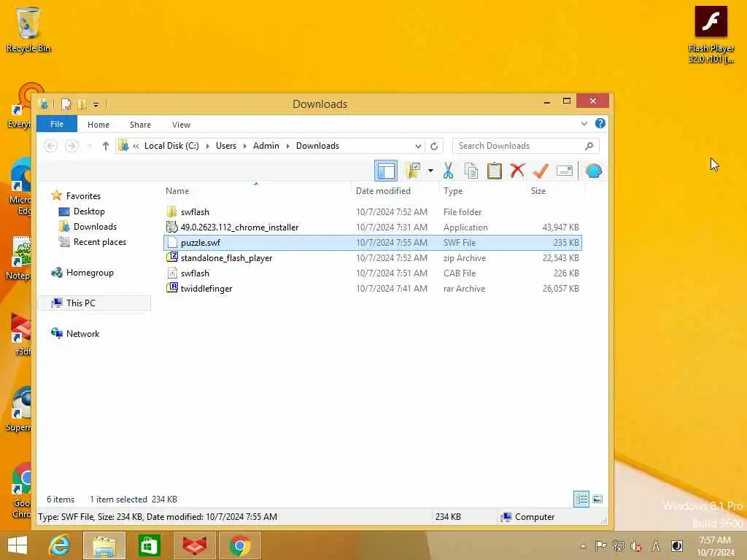Select the swflash CAB file
The height and width of the screenshot is (560, 747).
pyautogui.click(x=373, y=273)
